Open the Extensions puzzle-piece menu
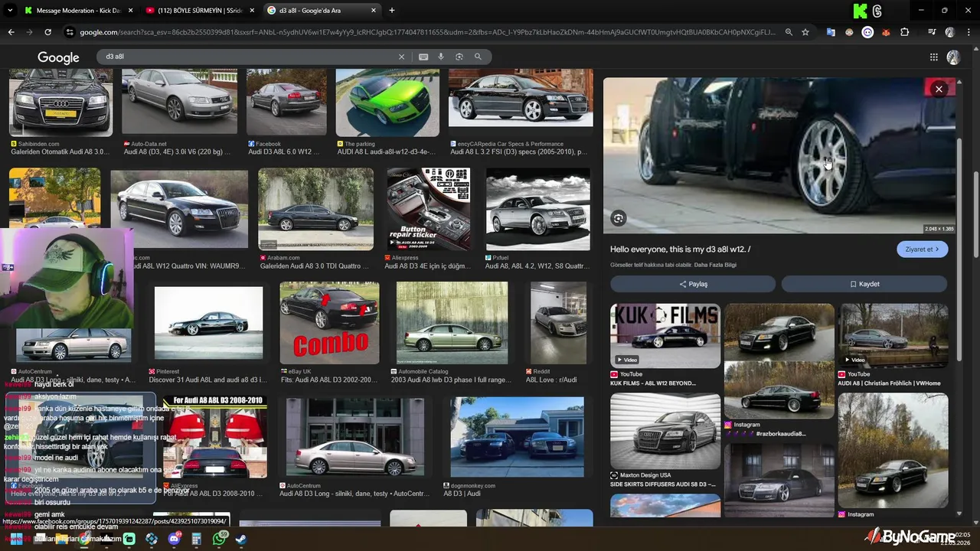 pos(905,32)
